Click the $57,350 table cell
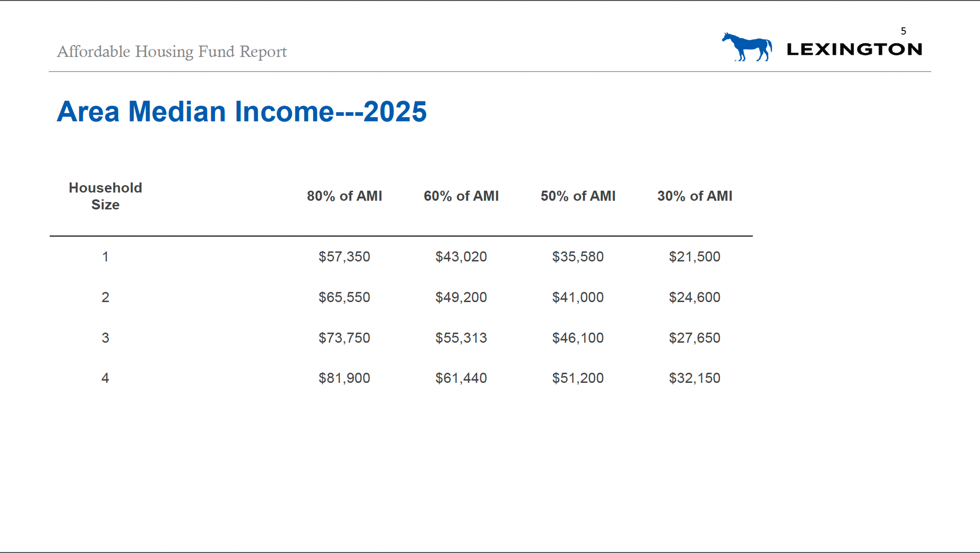Screen dimensions: 980x553 (x=344, y=256)
